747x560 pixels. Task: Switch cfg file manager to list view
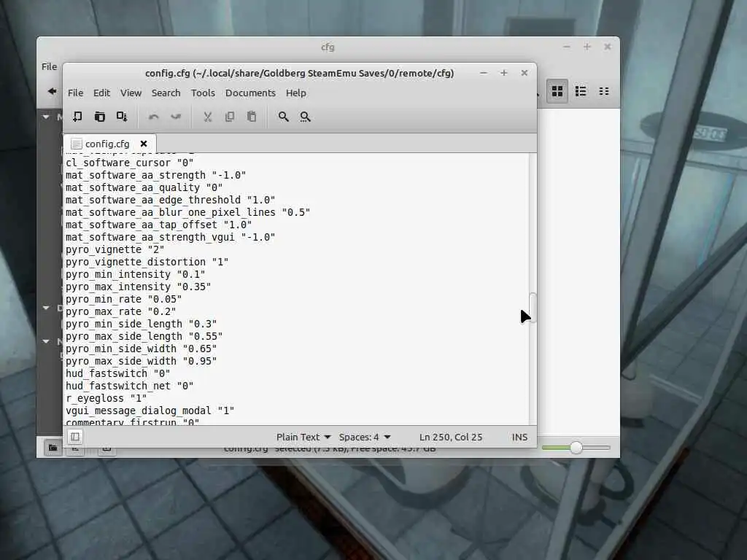pos(580,91)
